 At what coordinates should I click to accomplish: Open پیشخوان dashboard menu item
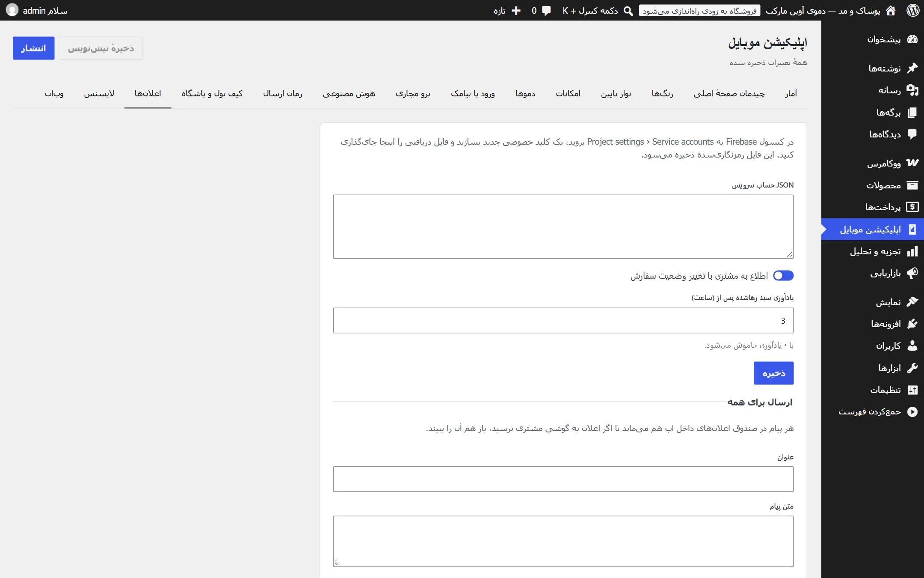[x=873, y=39]
